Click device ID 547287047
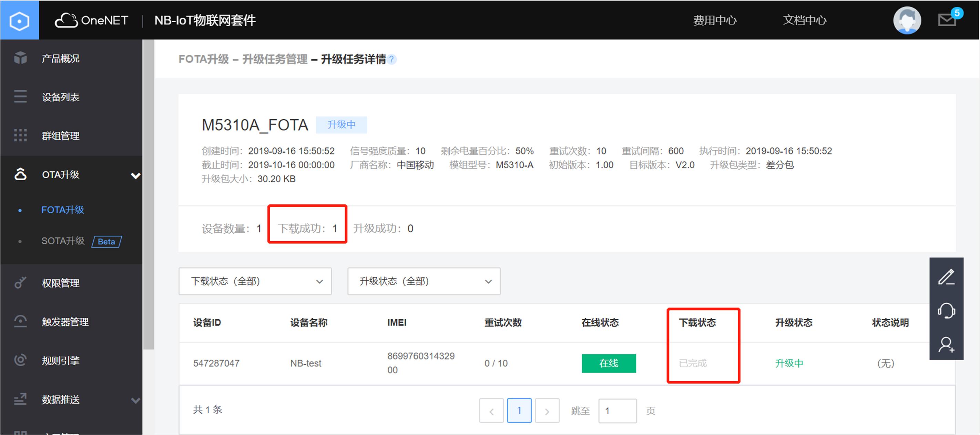The image size is (980, 435). tap(216, 363)
